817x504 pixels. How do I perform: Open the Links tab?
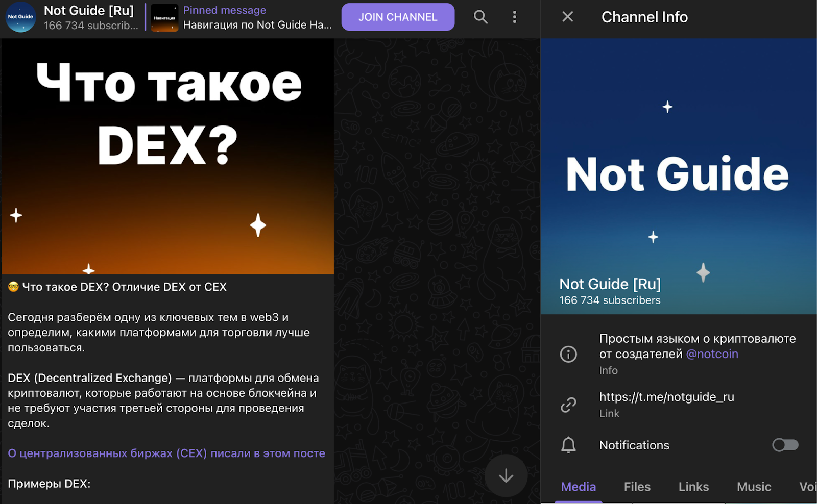[x=693, y=487]
